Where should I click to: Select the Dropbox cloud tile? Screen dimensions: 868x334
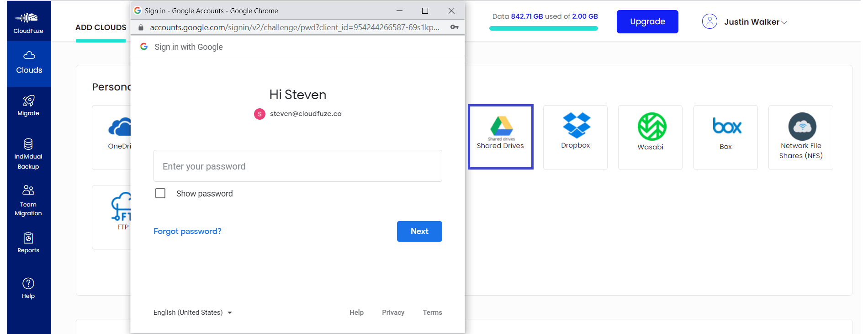575,137
